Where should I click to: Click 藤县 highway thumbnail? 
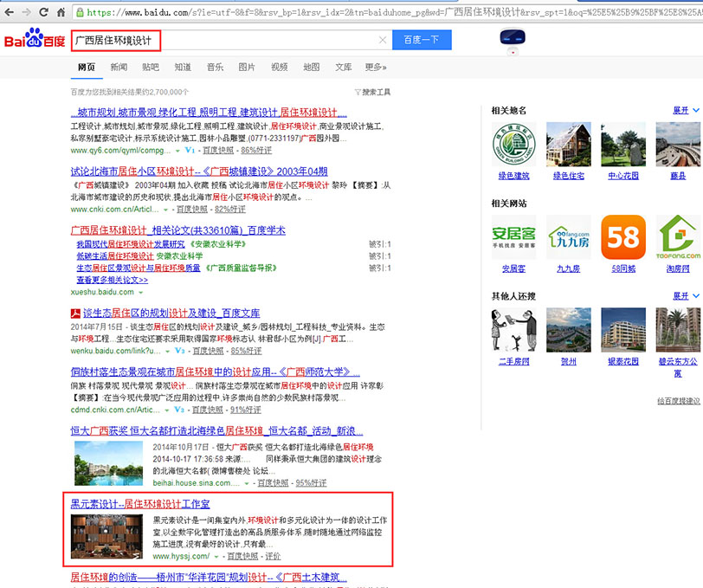point(678,144)
